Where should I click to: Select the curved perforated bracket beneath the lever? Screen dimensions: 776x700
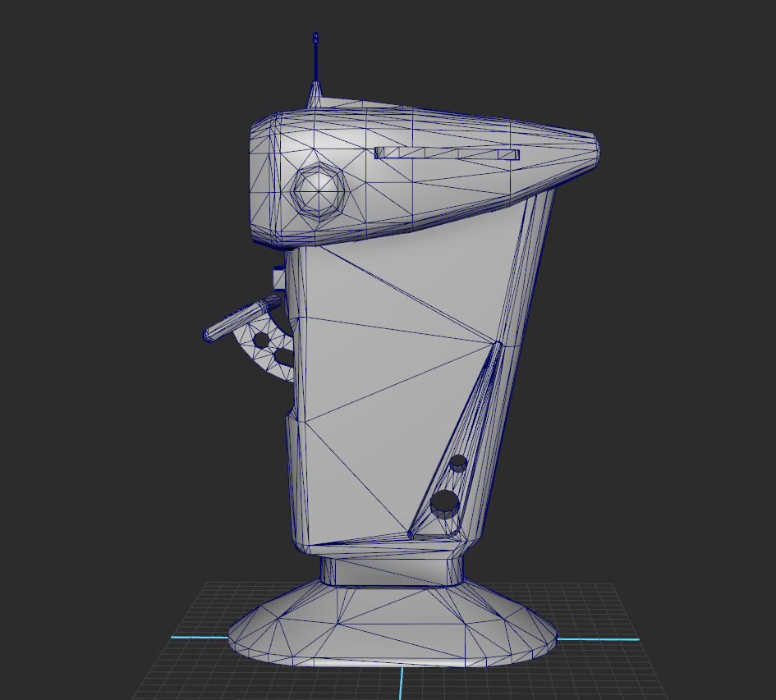[264, 346]
